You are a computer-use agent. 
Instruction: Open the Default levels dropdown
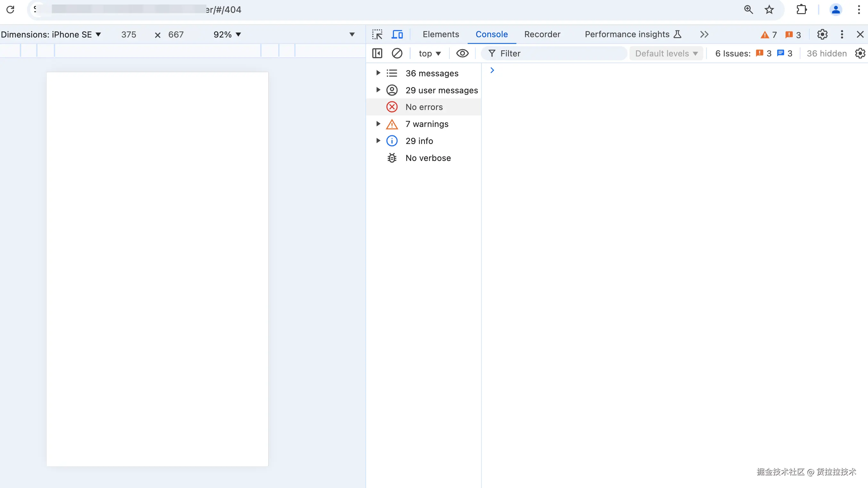coord(666,53)
